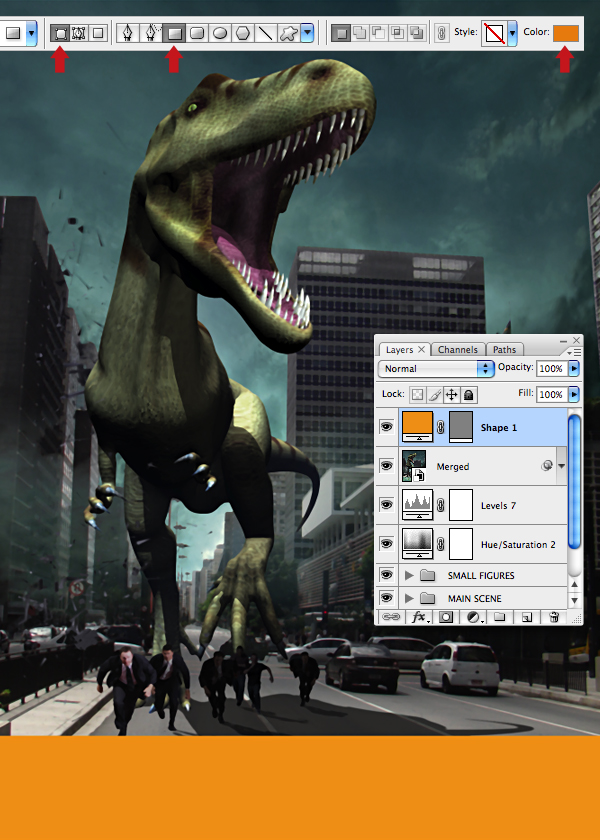Select the Shape Layers mode button
The image size is (600, 840).
60,33
